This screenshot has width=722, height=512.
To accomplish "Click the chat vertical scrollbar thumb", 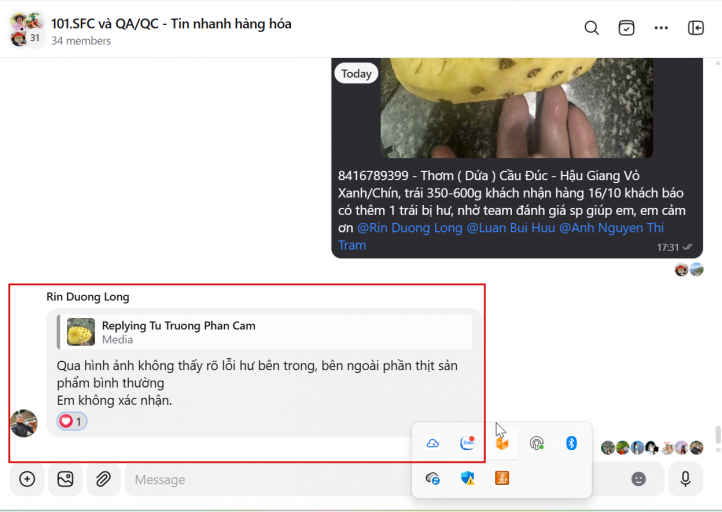I will point(717,434).
